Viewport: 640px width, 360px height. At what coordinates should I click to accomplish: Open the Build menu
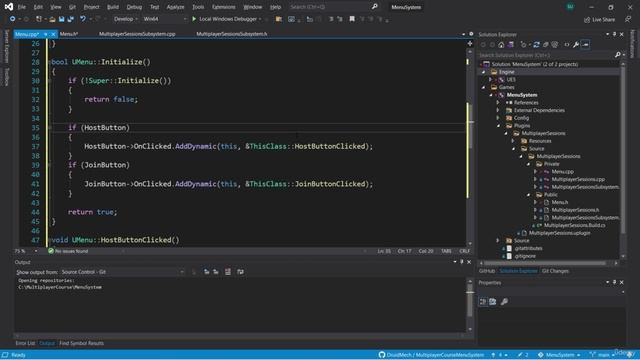tap(113, 7)
